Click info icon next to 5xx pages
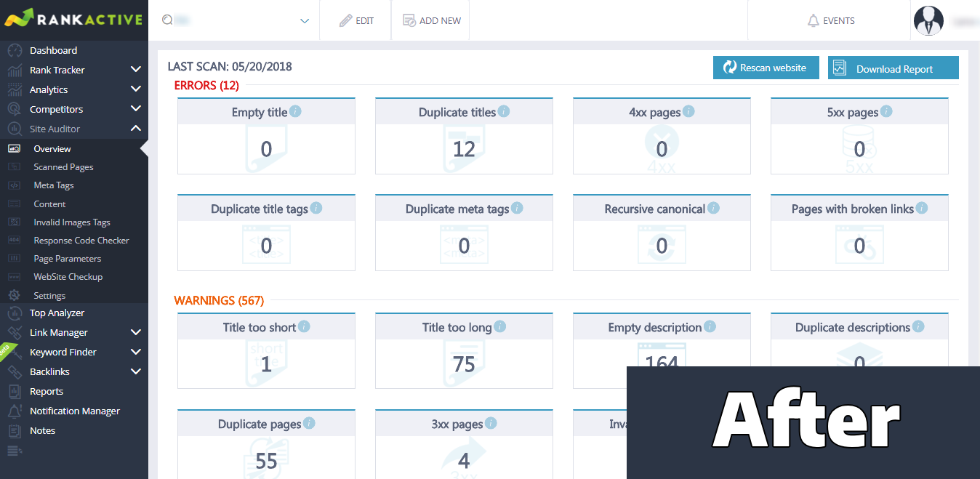 click(886, 111)
